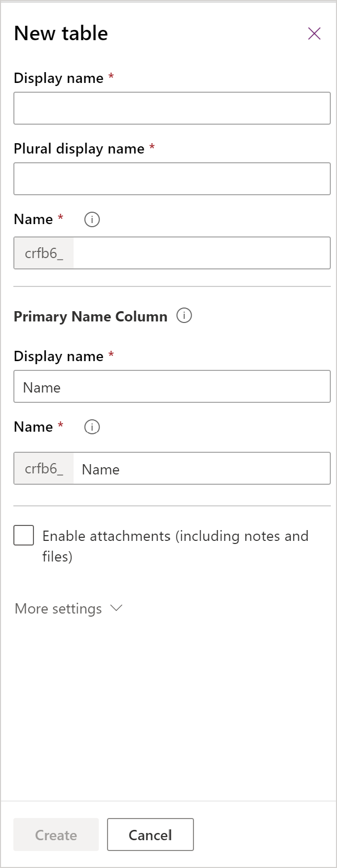Expand More settings section
Viewport: 337px width, 868px height.
(68, 608)
